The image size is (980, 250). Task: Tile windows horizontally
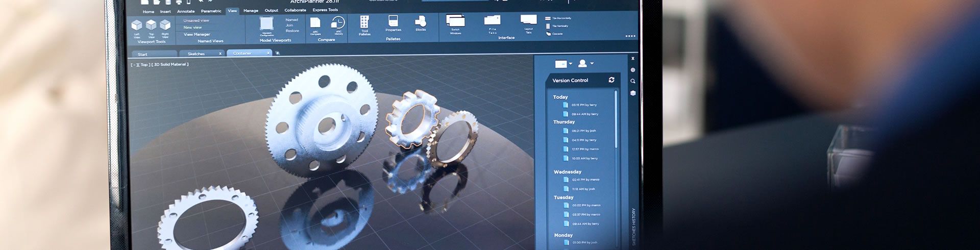pos(558,18)
